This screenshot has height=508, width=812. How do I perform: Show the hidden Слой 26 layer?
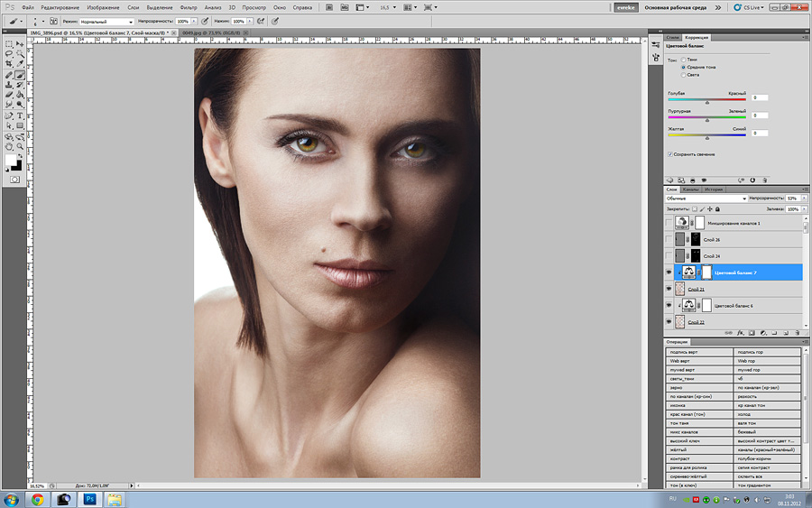click(x=669, y=239)
